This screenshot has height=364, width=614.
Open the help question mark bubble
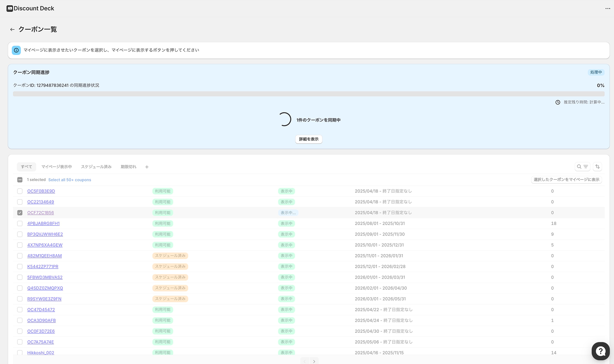pyautogui.click(x=600, y=351)
